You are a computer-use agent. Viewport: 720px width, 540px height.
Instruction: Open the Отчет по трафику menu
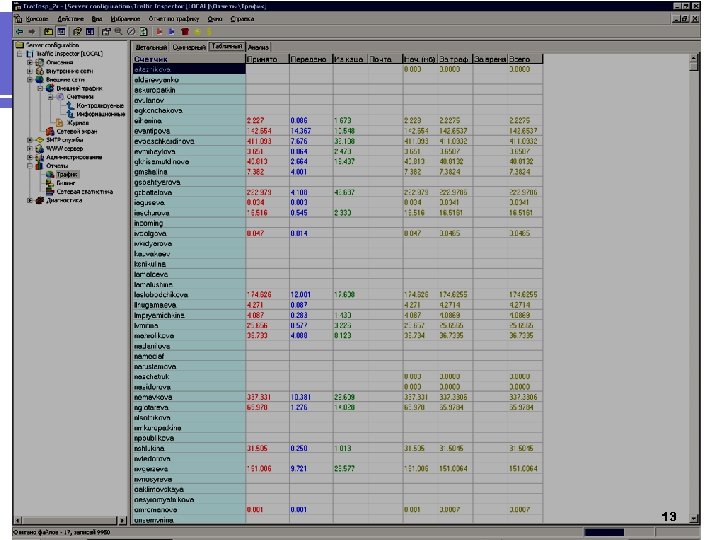174,19
